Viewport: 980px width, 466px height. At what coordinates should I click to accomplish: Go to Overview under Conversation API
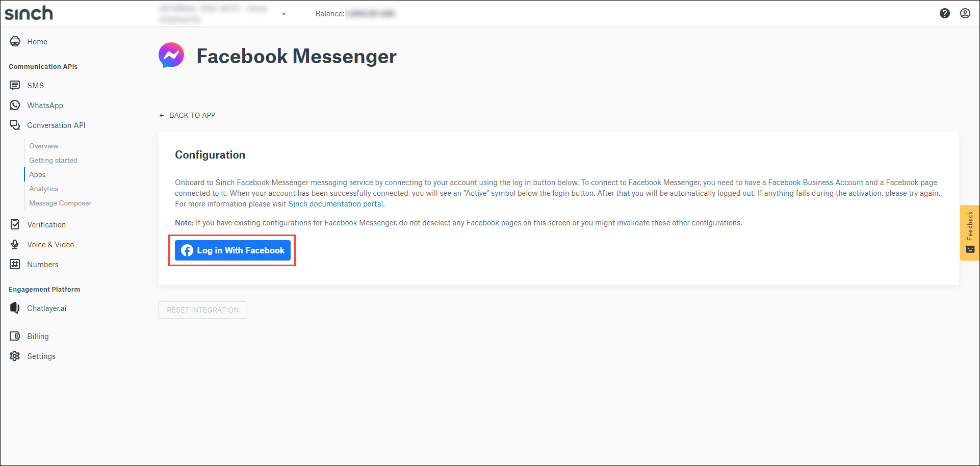pyautogui.click(x=44, y=146)
